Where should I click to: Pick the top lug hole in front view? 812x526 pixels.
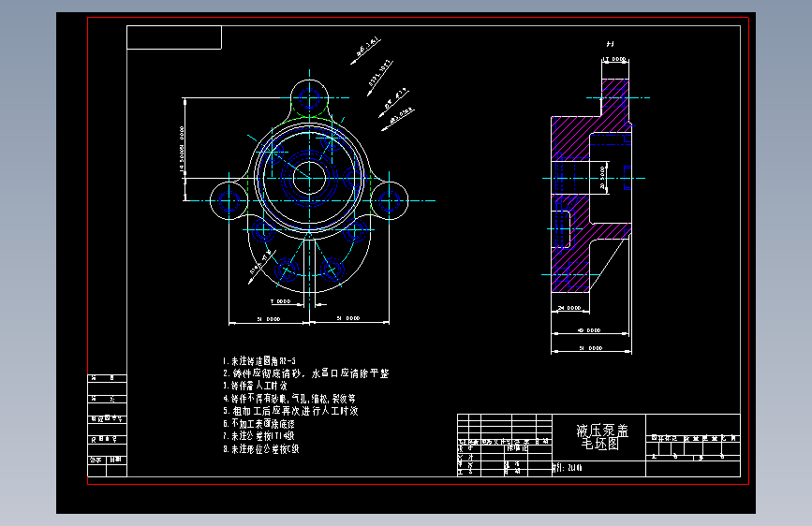(309, 97)
